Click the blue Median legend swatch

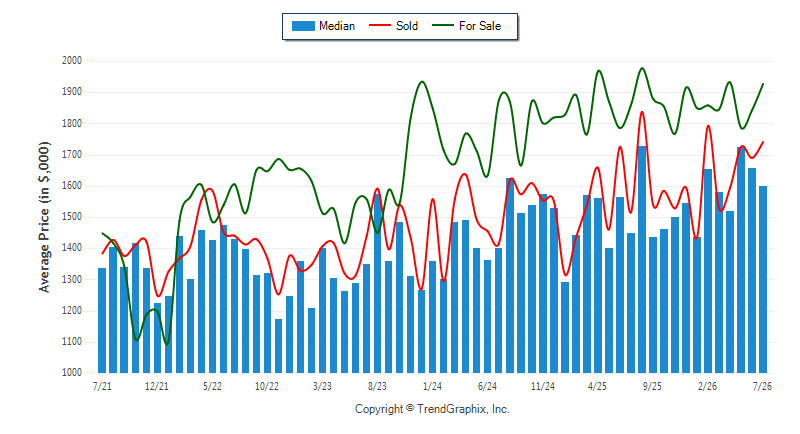(x=303, y=26)
